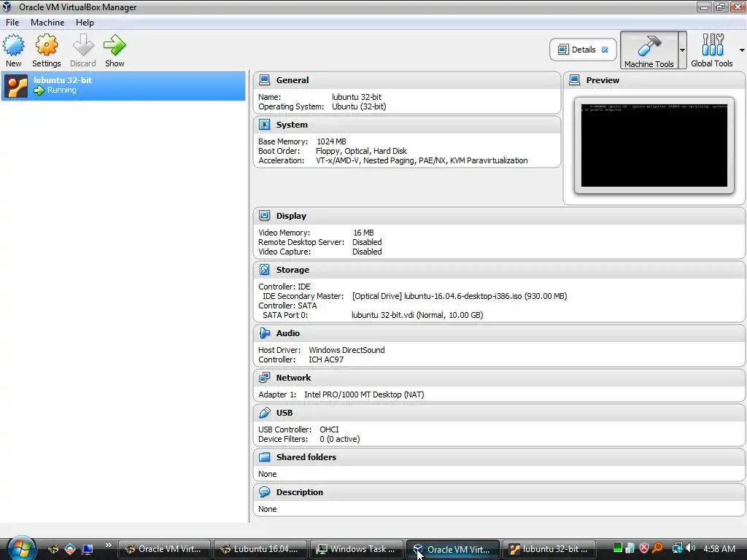The image size is (747, 560).
Task: Click the Network section header
Action: 499,378
